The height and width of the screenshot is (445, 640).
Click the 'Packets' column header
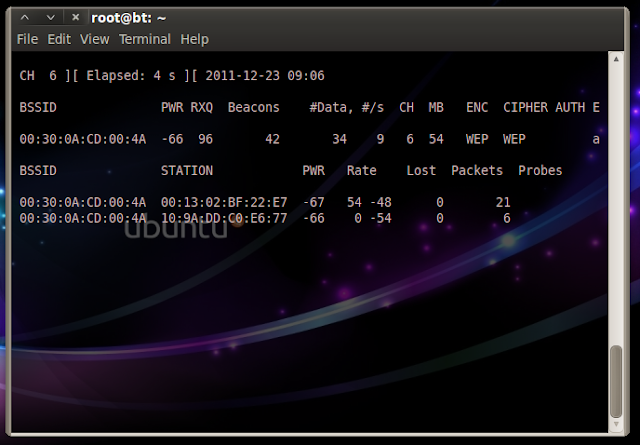[x=477, y=171]
